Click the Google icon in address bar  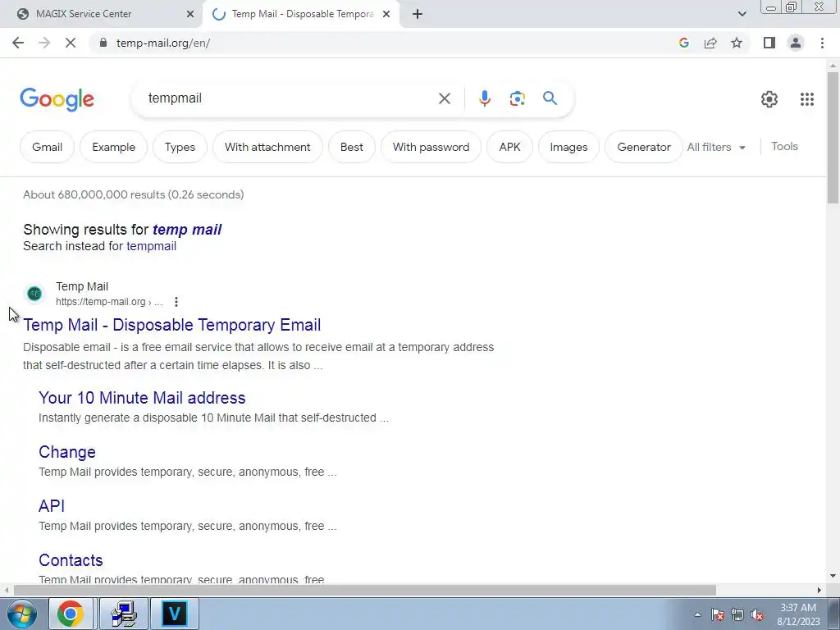pyautogui.click(x=683, y=43)
